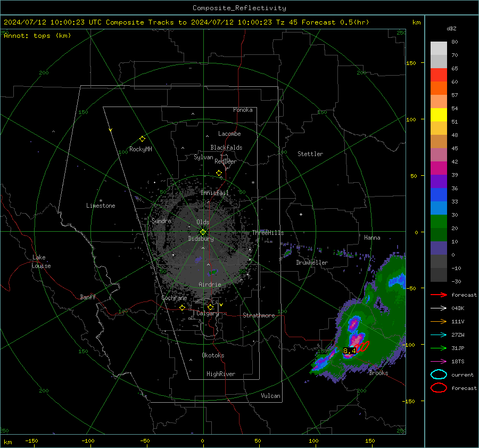Image resolution: width=479 pixels, height=448 pixels.
Task: Click the ThreeHills city label
Action: (268, 233)
